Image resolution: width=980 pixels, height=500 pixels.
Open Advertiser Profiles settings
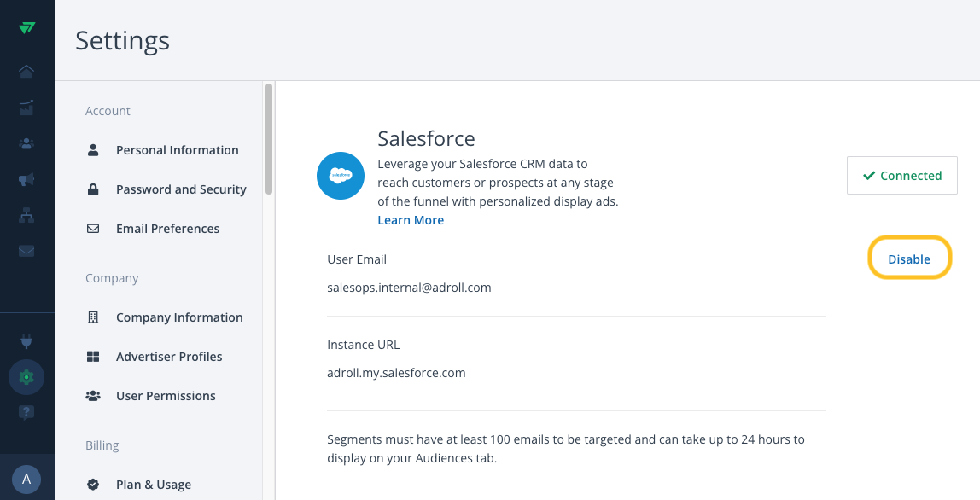click(169, 357)
